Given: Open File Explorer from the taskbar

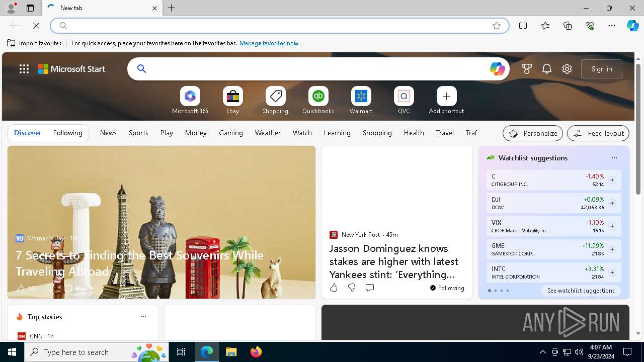Looking at the screenshot, I should pyautogui.click(x=231, y=352).
